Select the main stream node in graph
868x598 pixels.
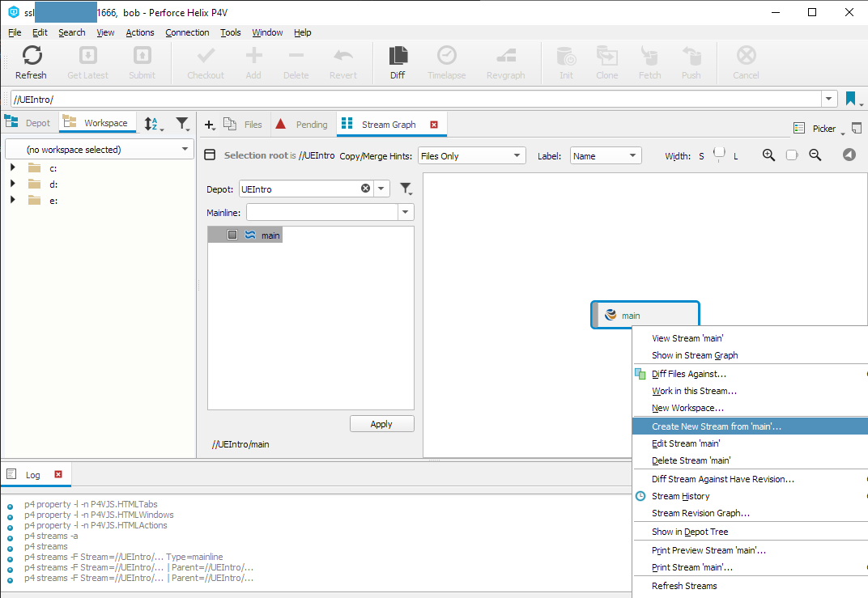[645, 315]
